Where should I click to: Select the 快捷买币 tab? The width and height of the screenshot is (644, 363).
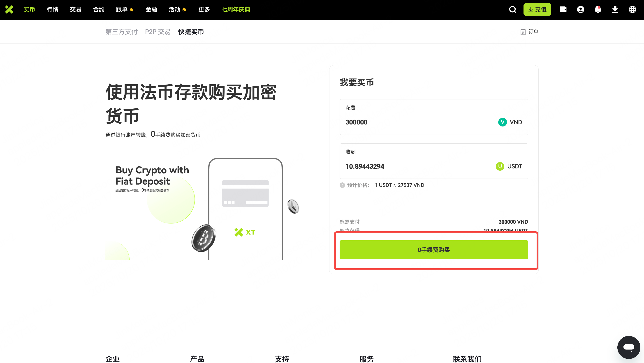191,32
